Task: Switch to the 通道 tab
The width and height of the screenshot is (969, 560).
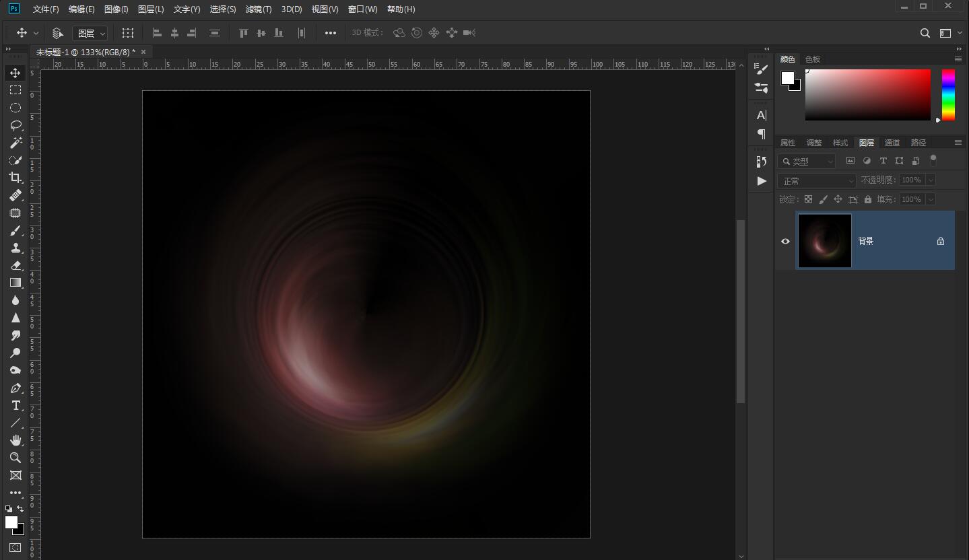Action: tap(892, 143)
